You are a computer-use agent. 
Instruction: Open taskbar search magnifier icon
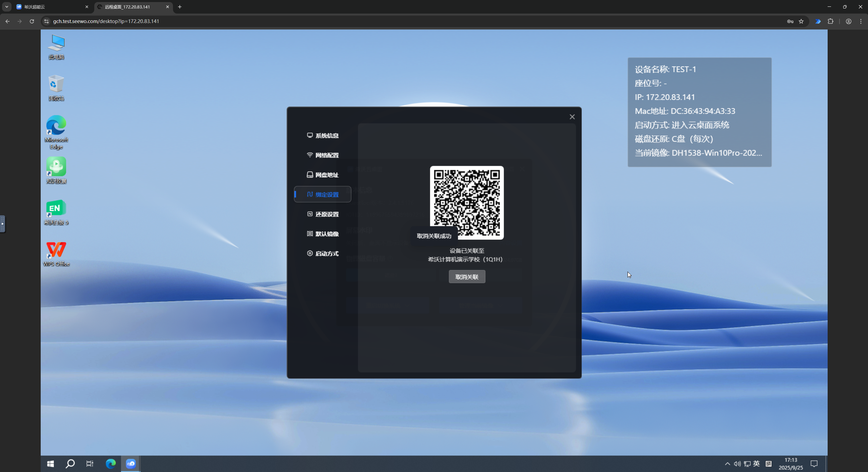tap(70, 464)
